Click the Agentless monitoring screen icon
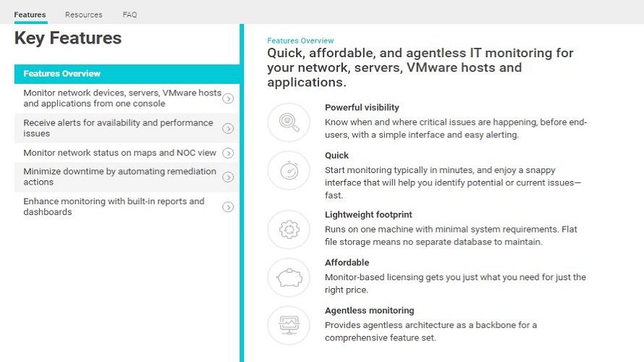The height and width of the screenshot is (362, 644). (x=289, y=325)
